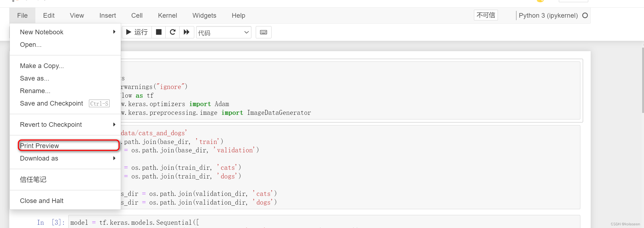Open the View menu

pos(77,16)
